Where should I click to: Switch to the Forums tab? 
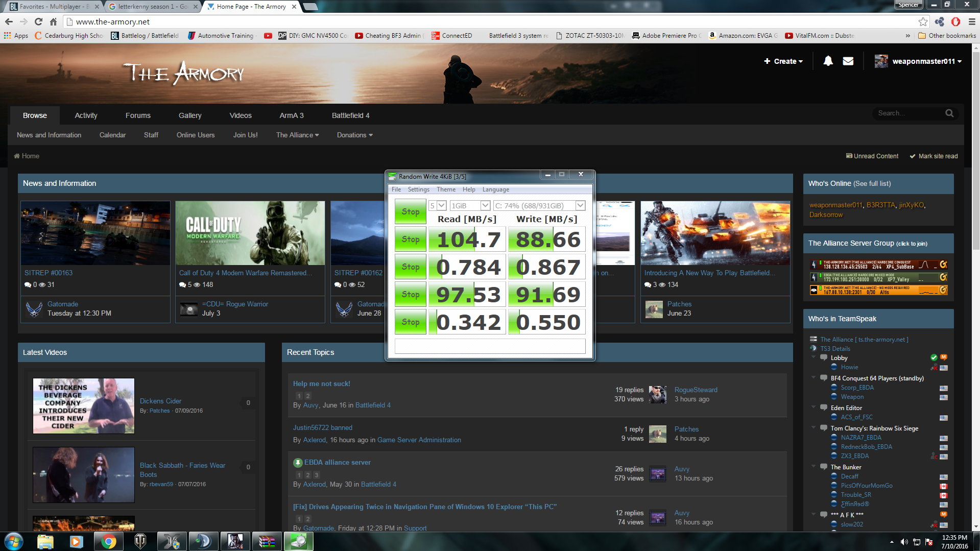click(x=138, y=115)
